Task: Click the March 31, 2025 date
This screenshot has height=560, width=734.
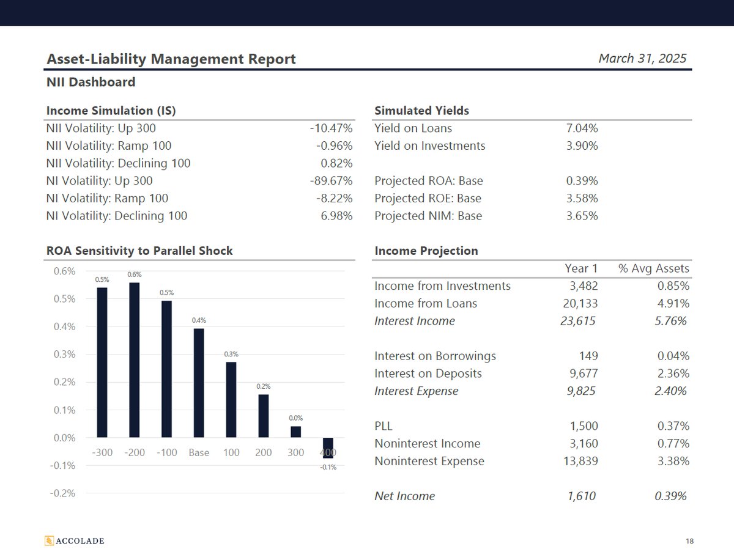Action: point(642,59)
